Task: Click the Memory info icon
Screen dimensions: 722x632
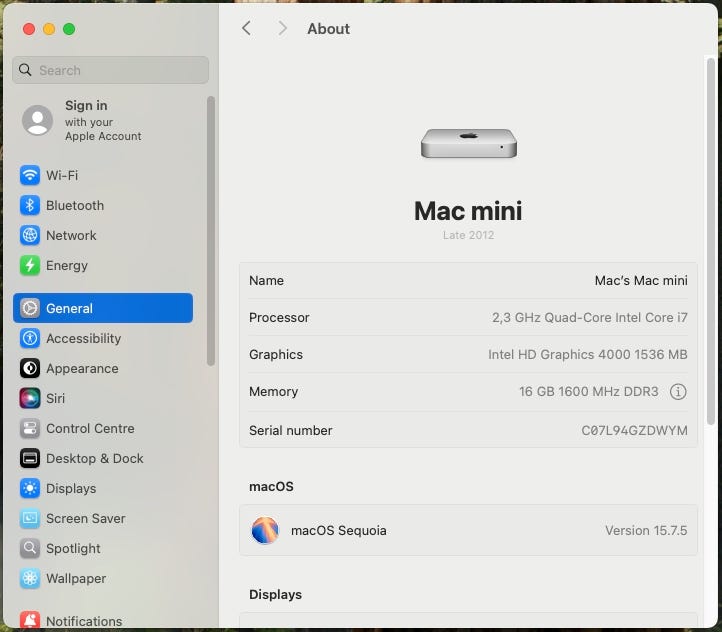Action: click(678, 392)
